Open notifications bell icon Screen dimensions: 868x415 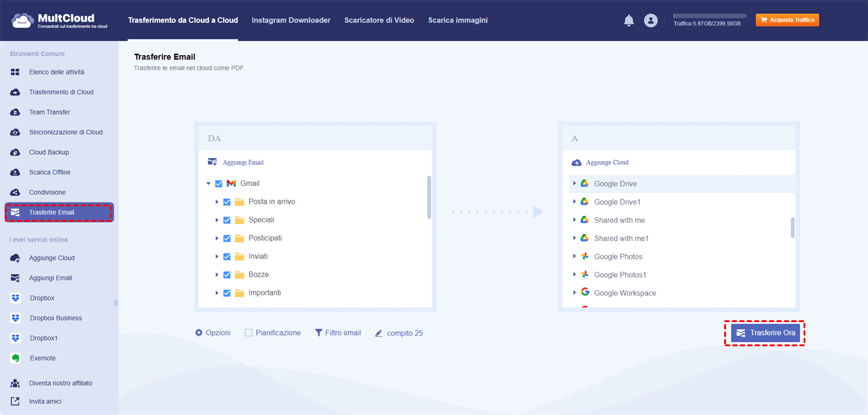click(x=629, y=20)
